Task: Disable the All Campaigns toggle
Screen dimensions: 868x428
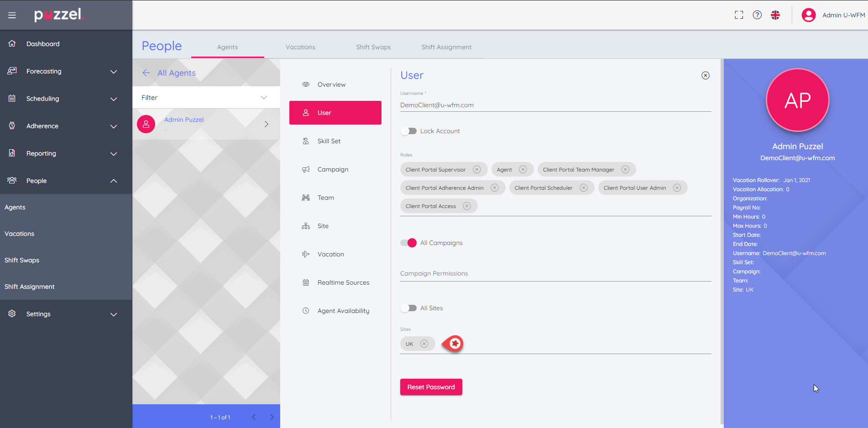Action: (x=408, y=243)
